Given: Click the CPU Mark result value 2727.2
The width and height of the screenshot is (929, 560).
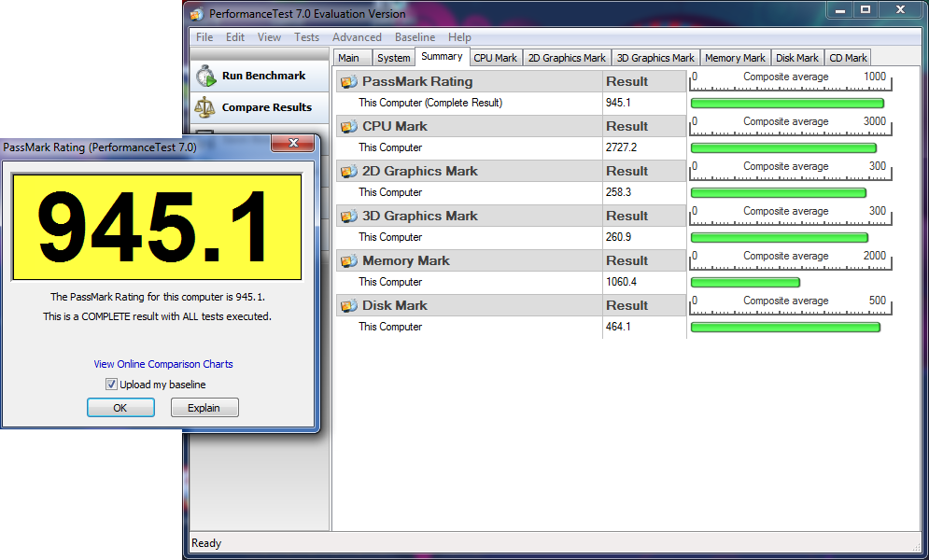Looking at the screenshot, I should 621,147.
